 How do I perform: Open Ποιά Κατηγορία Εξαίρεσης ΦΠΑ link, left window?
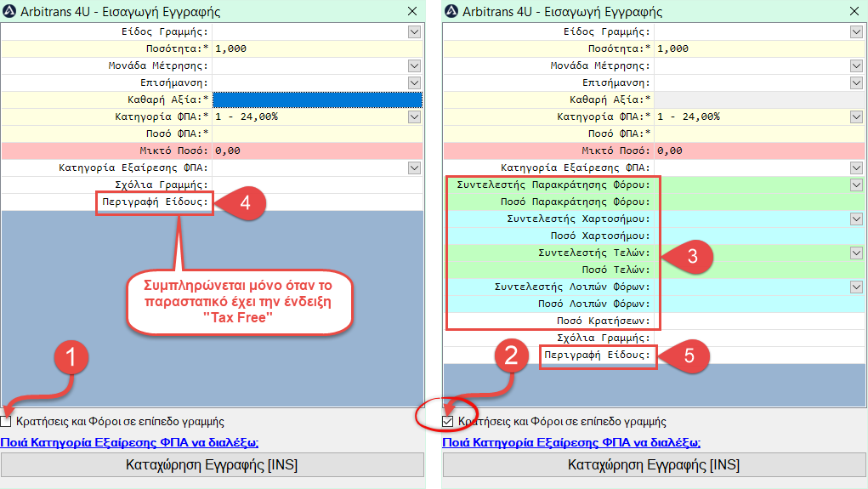(129, 442)
